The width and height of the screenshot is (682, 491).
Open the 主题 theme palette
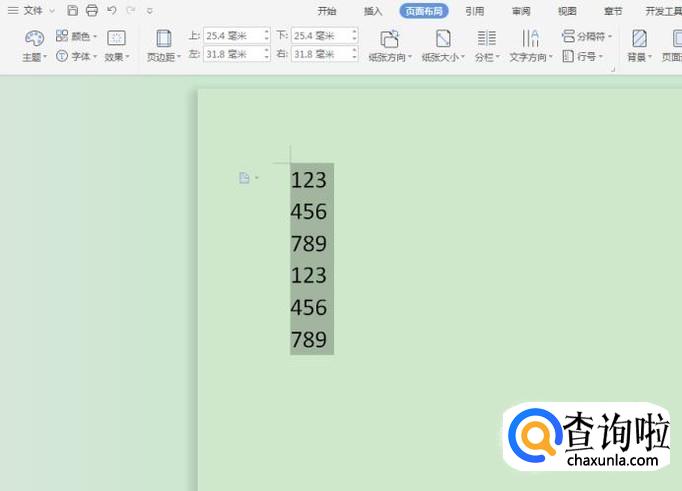34,46
